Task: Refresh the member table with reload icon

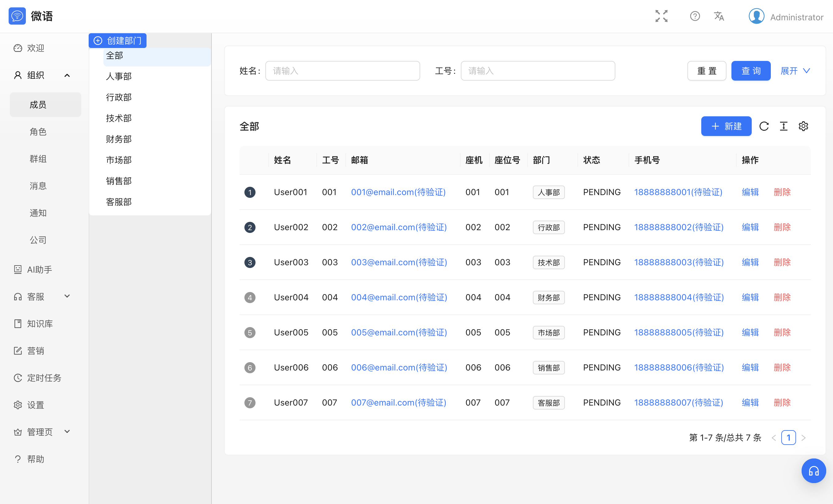Action: coord(764,126)
